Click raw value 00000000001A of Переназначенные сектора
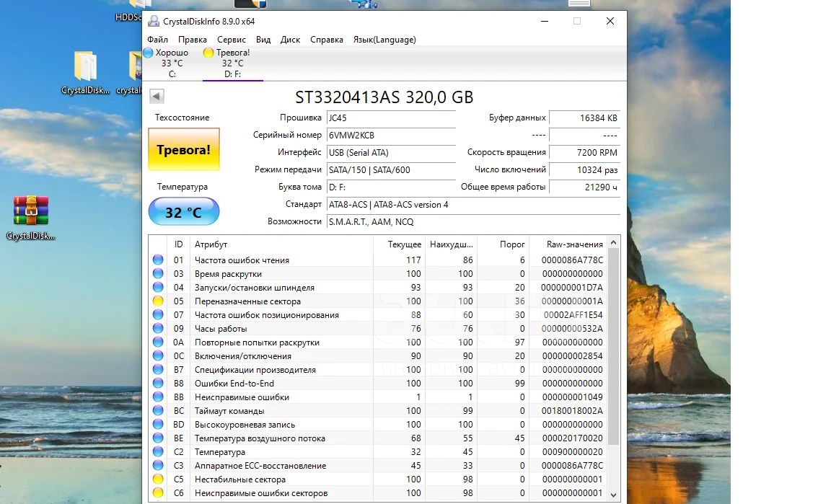This screenshot has height=504, width=831. (x=572, y=301)
